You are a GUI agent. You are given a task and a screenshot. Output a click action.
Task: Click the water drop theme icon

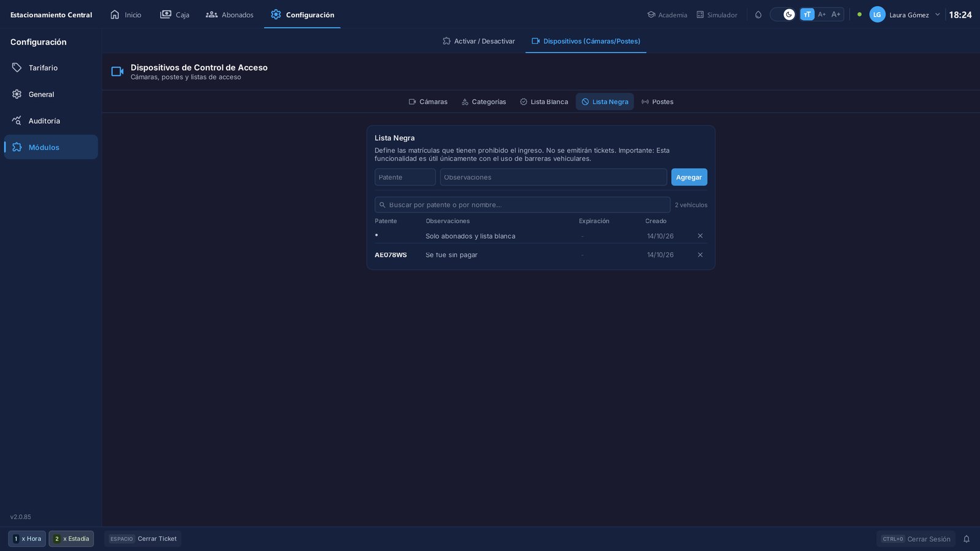pyautogui.click(x=758, y=15)
